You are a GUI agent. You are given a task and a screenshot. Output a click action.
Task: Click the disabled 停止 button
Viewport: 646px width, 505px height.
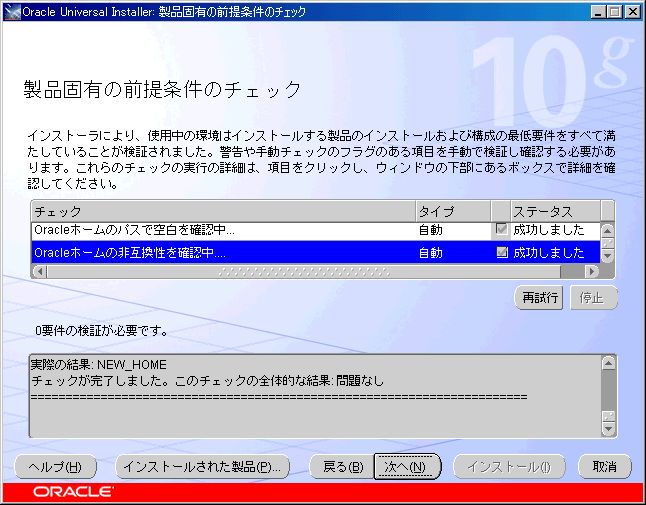pyautogui.click(x=593, y=297)
